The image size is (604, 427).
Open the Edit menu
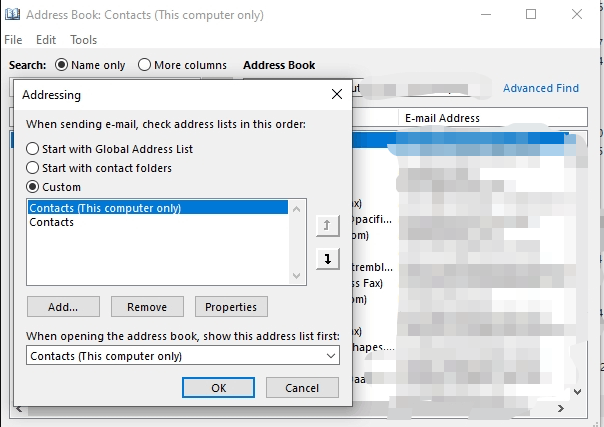pyautogui.click(x=46, y=40)
